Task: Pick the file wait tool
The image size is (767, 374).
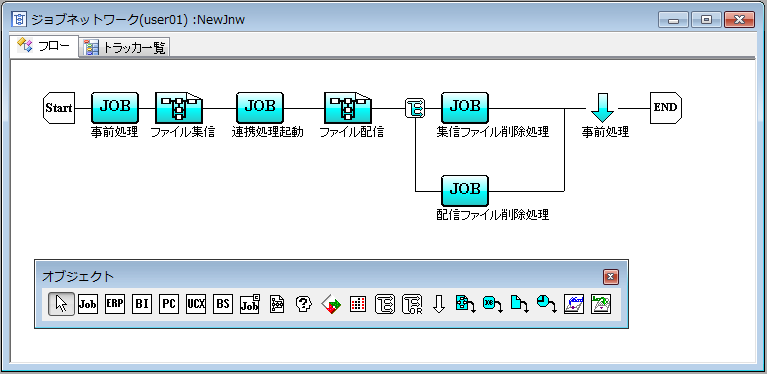Action: (x=519, y=304)
